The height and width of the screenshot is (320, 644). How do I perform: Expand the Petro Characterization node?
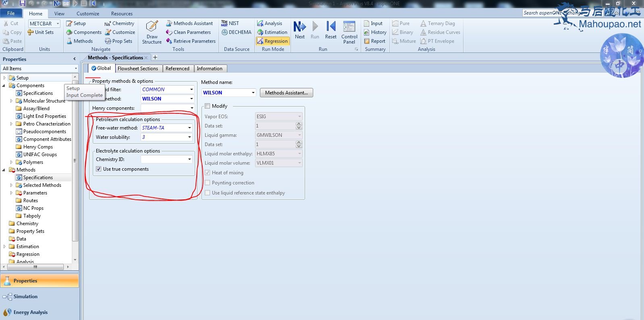11,124
